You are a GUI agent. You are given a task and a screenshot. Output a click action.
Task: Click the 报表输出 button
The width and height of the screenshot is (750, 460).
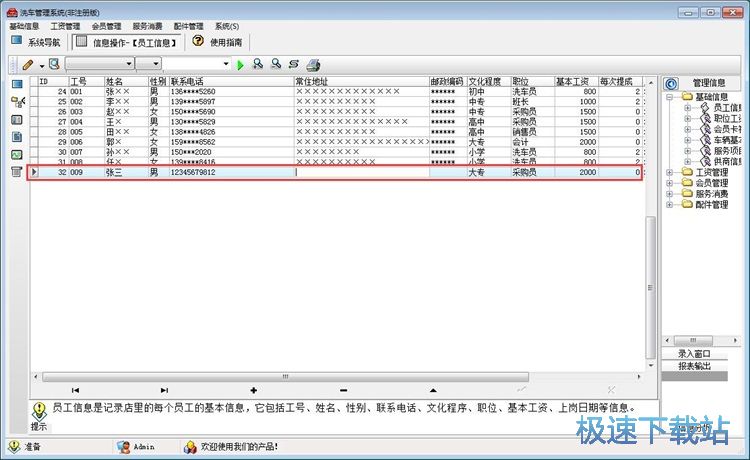tap(695, 366)
